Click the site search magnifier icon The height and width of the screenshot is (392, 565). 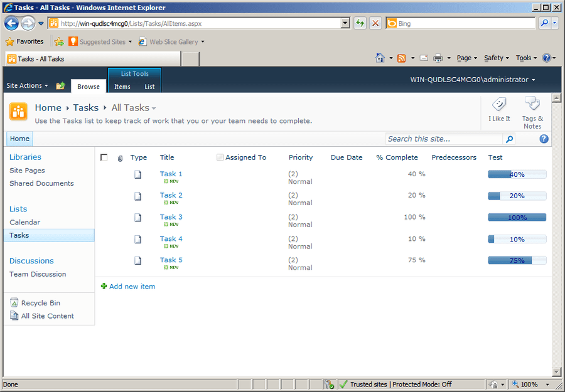pos(509,139)
